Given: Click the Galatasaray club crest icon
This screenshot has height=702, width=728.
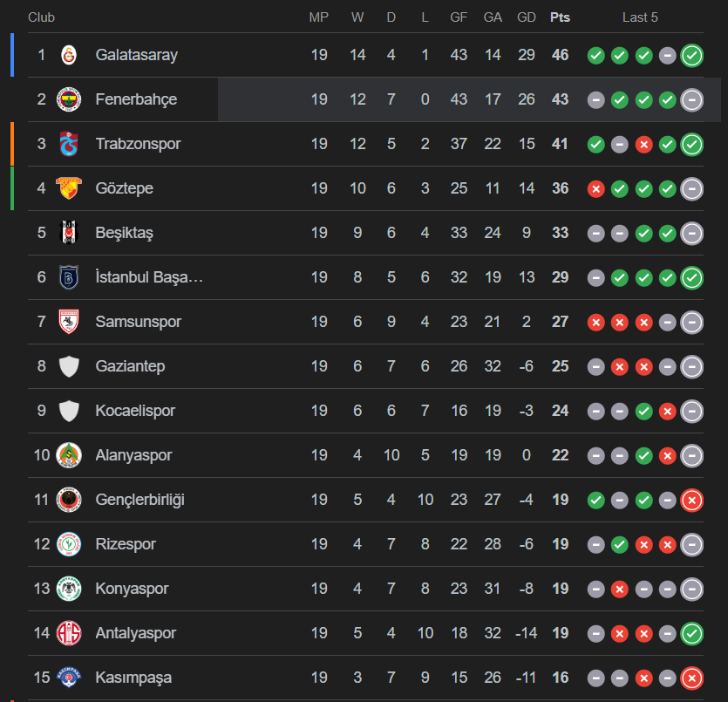Looking at the screenshot, I should 69,55.
